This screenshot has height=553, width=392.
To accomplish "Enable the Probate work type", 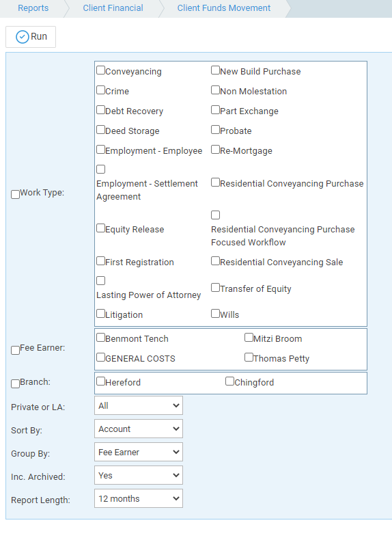I will (x=215, y=129).
